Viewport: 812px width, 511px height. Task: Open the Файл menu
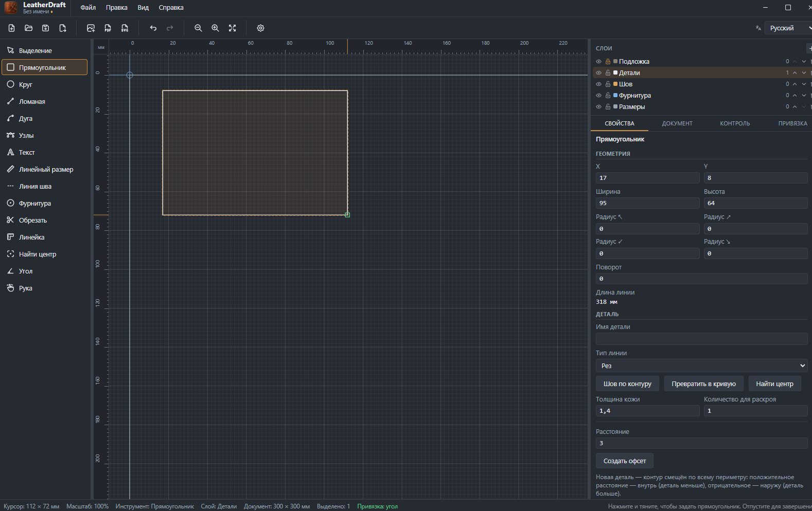[x=88, y=8]
